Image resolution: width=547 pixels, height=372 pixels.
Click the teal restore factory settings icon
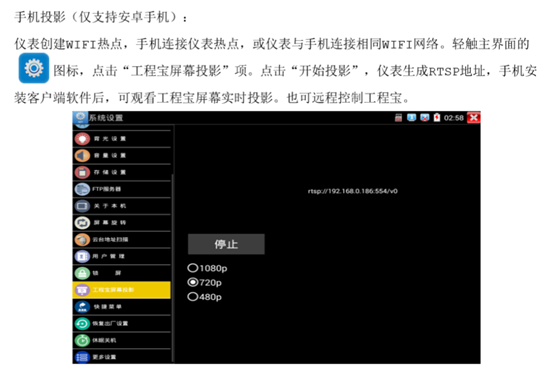click(82, 323)
